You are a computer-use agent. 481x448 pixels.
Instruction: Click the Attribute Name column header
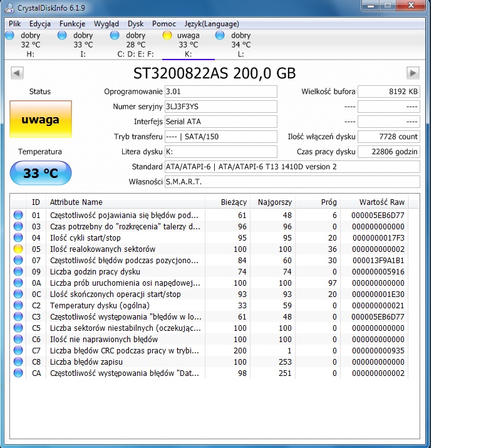(x=125, y=202)
